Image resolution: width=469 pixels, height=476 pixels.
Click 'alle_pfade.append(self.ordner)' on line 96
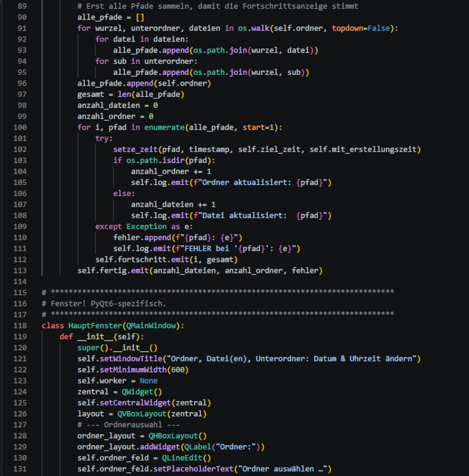pos(144,83)
